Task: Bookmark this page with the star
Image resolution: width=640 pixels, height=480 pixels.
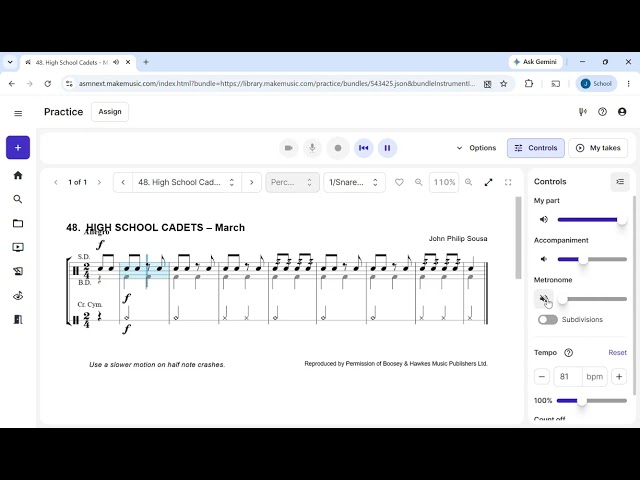Action: point(504,84)
